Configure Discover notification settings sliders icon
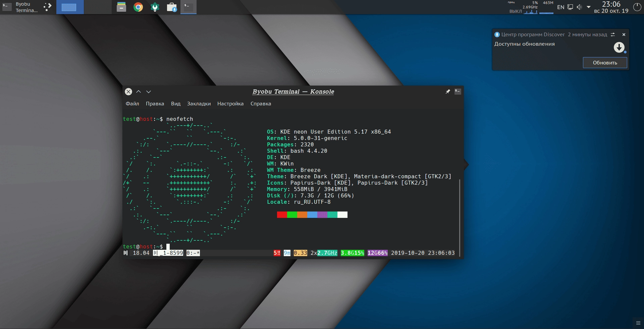644x329 pixels. click(x=613, y=35)
